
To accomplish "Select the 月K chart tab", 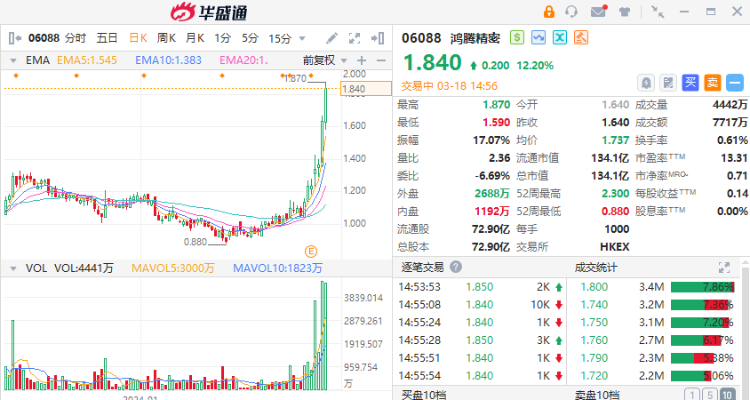I will (195, 38).
